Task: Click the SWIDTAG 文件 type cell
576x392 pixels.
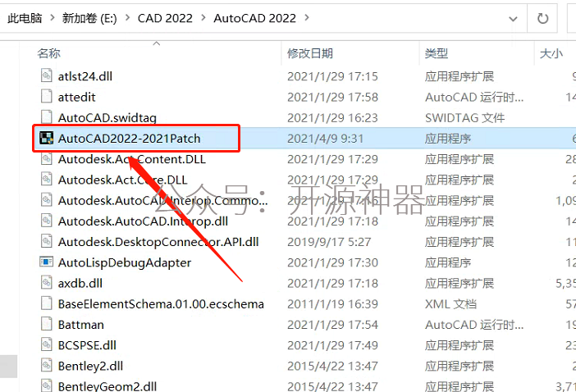Action: 464,118
